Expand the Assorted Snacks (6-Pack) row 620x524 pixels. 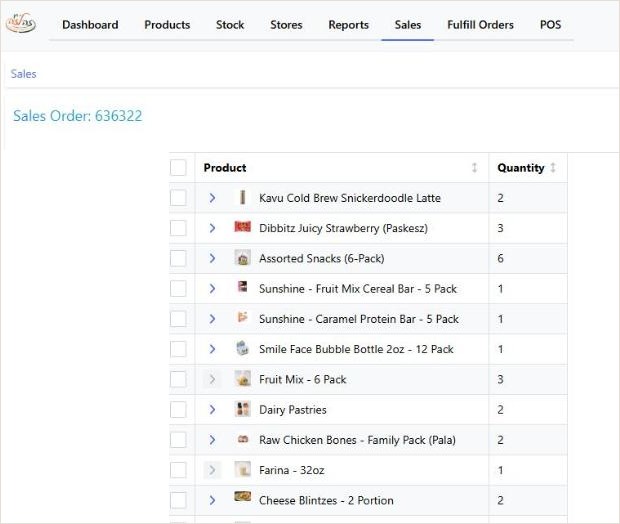click(x=212, y=258)
